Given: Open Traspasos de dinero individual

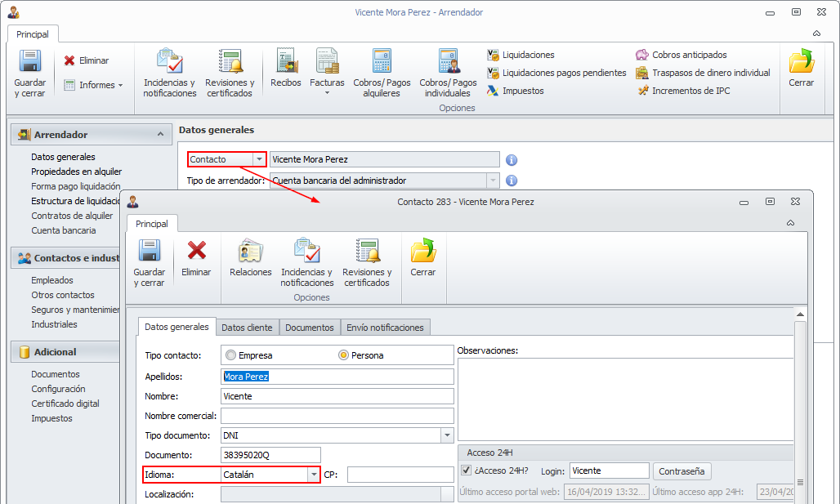Looking at the screenshot, I should [703, 73].
